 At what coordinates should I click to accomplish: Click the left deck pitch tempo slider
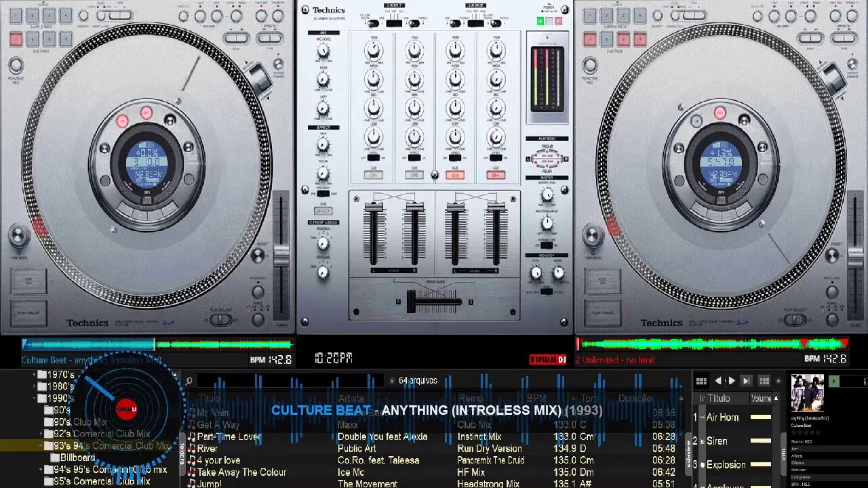(x=281, y=254)
